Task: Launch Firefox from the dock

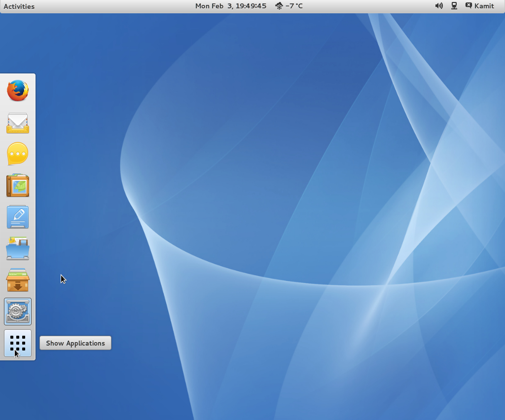Action: click(x=18, y=91)
